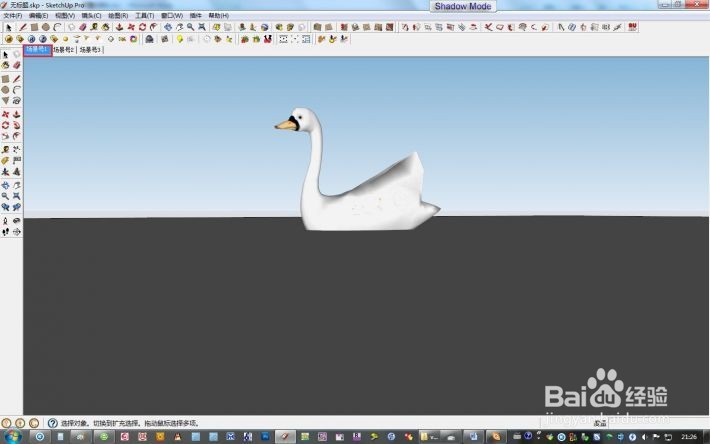Open the 窗口(W) menu
Image resolution: width=710 pixels, height=444 pixels.
(172, 16)
